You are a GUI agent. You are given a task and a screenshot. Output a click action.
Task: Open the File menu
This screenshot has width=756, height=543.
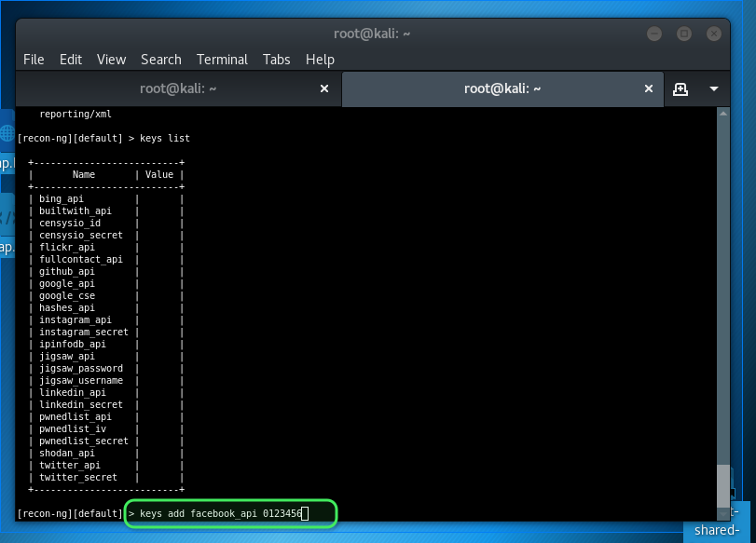34,59
